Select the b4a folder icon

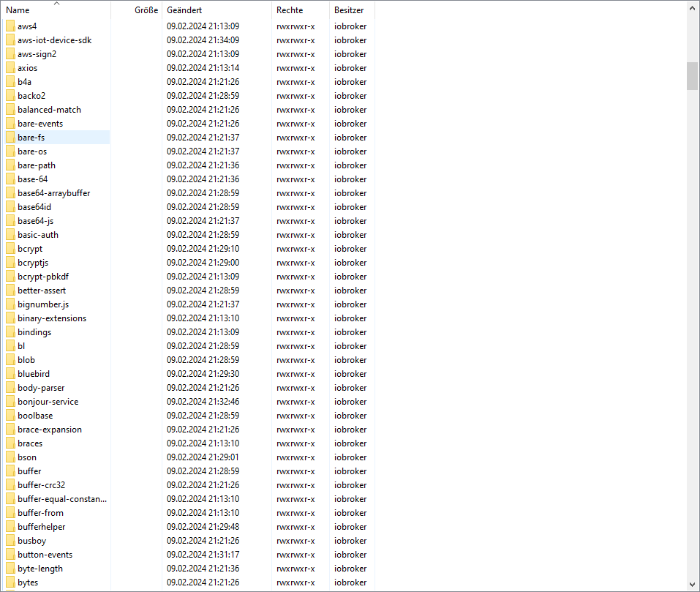[11, 82]
